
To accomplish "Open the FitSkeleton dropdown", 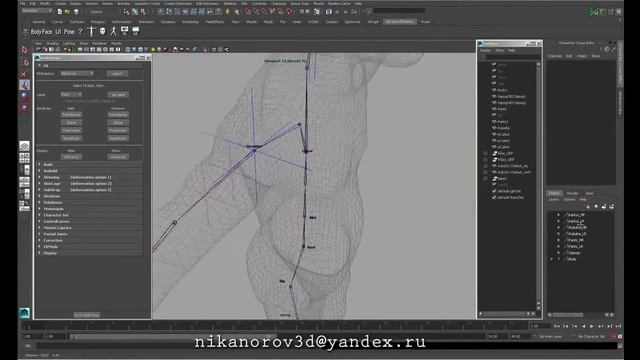I will (x=77, y=73).
